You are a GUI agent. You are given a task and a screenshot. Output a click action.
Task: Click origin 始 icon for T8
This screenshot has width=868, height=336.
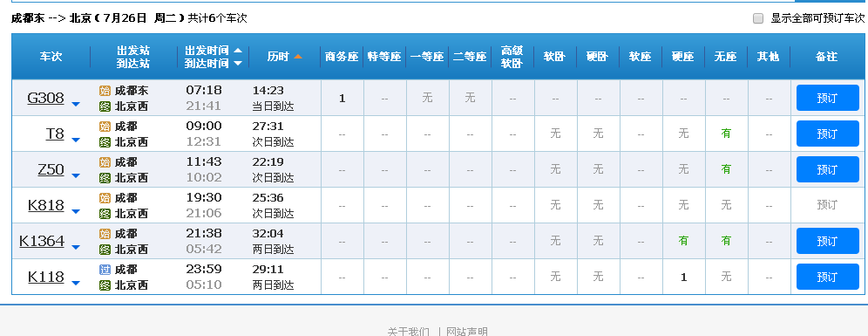[105, 127]
